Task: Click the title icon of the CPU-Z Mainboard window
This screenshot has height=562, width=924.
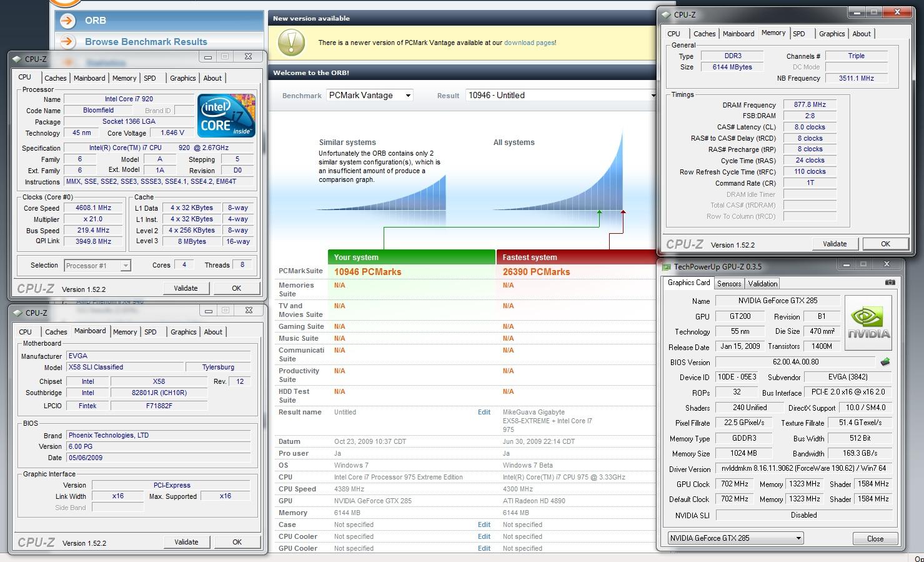Action: (17, 313)
